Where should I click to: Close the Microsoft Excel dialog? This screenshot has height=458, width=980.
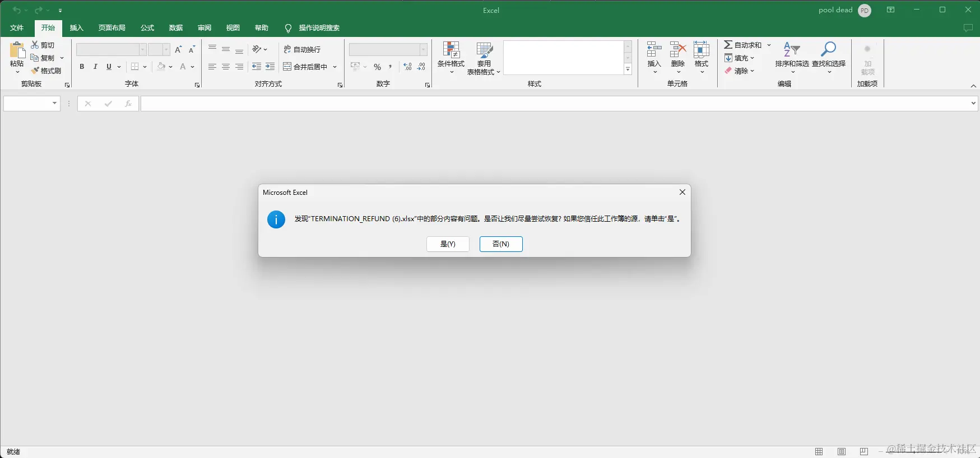[x=682, y=192]
